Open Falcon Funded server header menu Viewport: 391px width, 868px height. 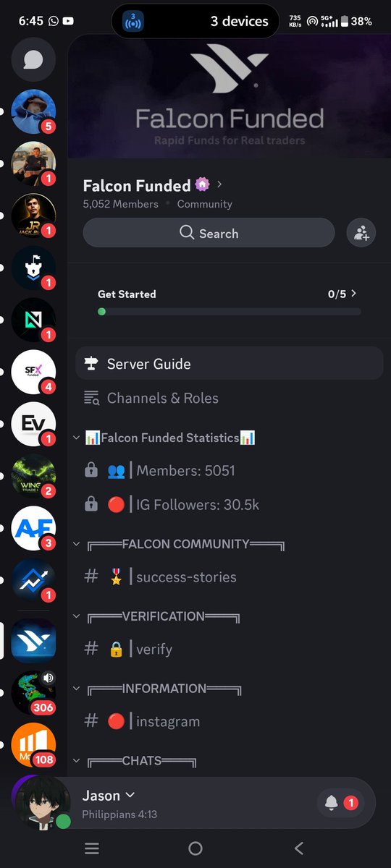[153, 185]
